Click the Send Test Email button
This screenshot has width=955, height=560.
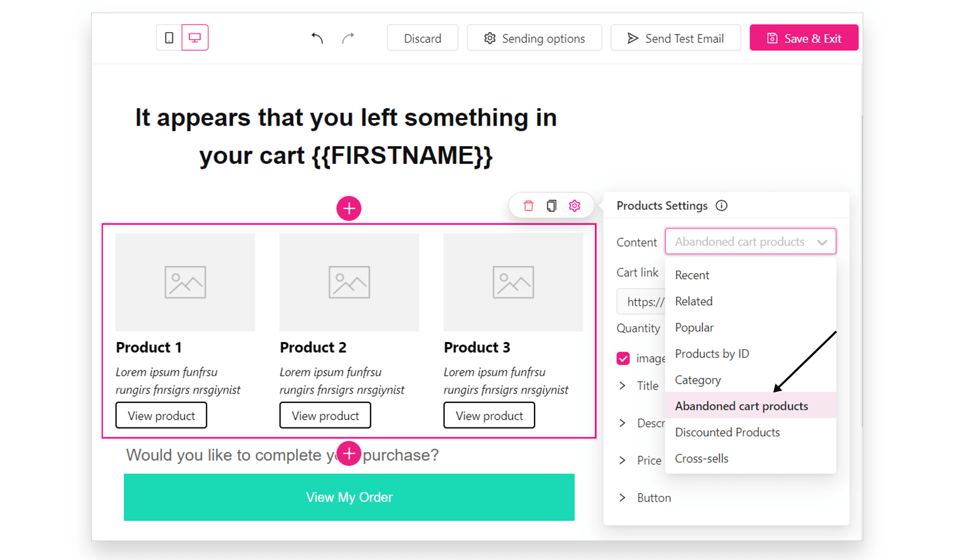point(675,38)
